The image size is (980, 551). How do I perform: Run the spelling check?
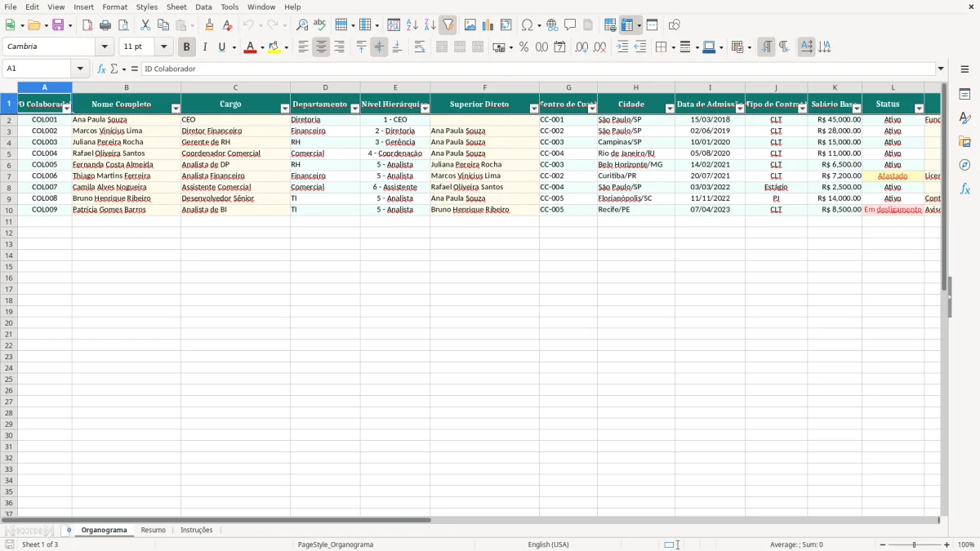coord(320,25)
